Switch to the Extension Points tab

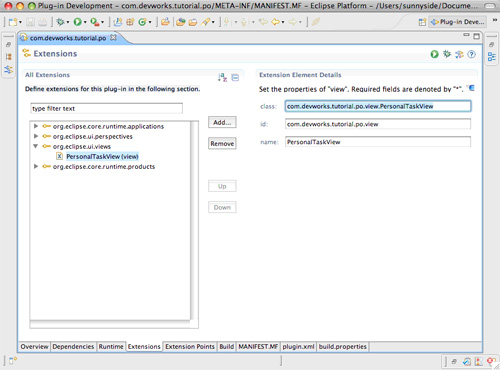190,347
